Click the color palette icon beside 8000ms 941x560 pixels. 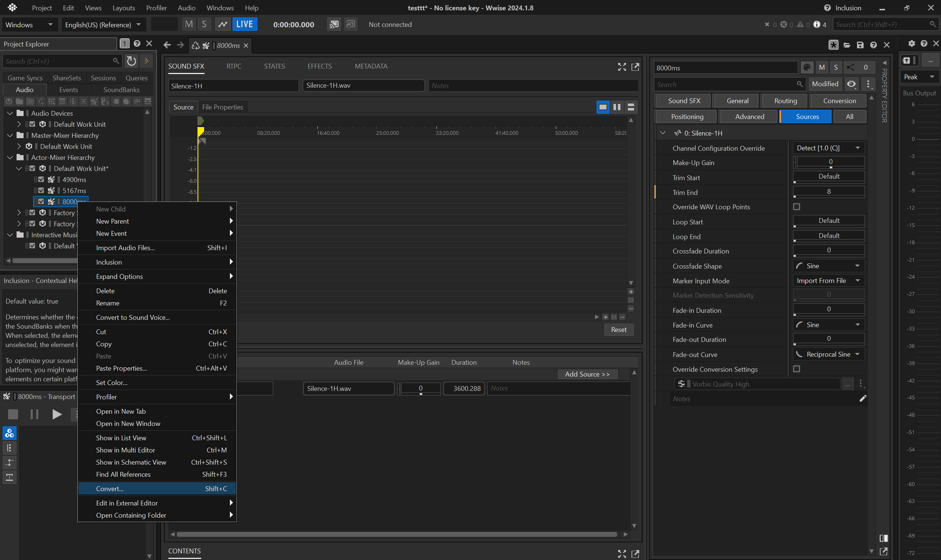pos(807,67)
